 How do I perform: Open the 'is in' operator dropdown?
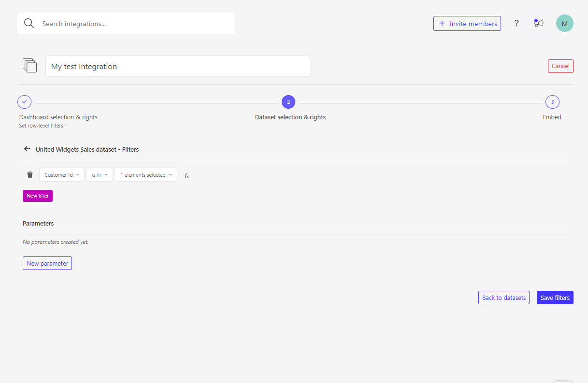click(100, 175)
